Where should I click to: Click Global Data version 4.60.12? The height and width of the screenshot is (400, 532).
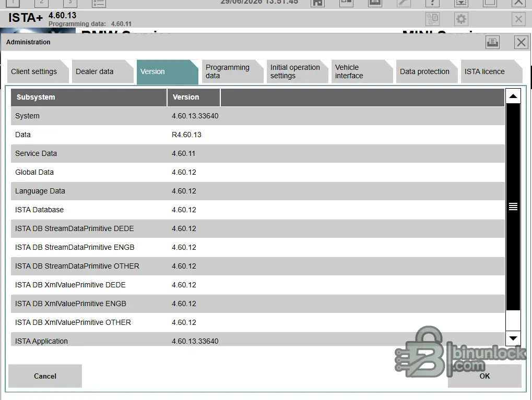(x=184, y=172)
